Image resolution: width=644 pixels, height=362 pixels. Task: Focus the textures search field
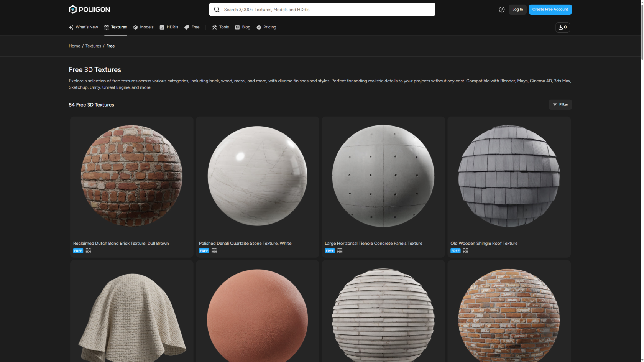tap(322, 10)
